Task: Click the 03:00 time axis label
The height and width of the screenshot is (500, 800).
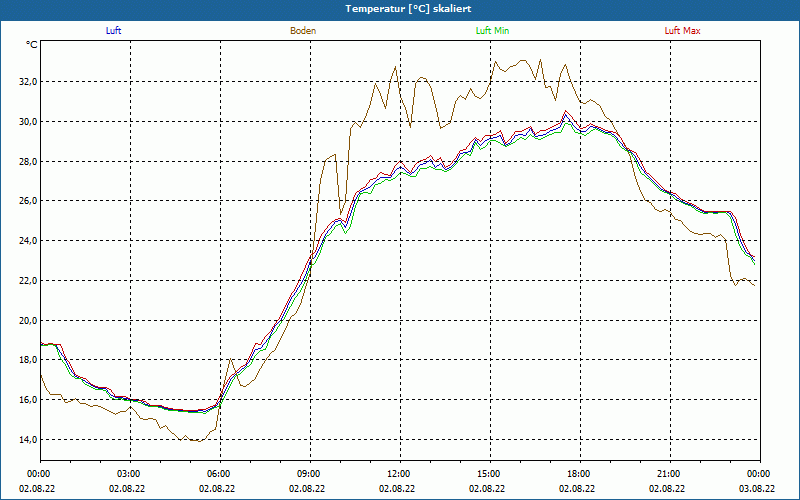Action: coord(130,474)
